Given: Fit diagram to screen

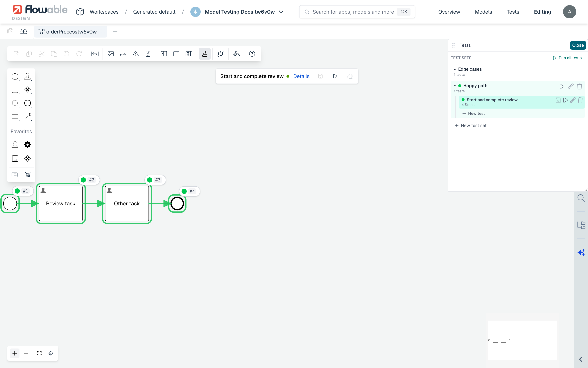Looking at the screenshot, I should (39, 353).
